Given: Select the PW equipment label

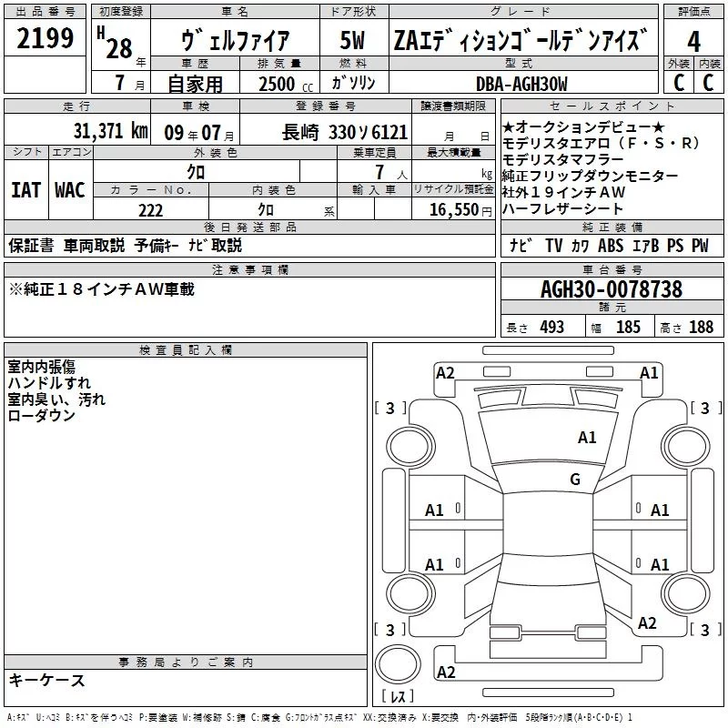Looking at the screenshot, I should click(700, 246).
